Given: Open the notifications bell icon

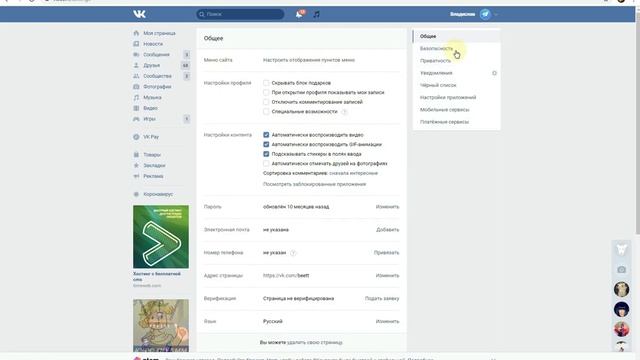Looking at the screenshot, I should point(299,14).
